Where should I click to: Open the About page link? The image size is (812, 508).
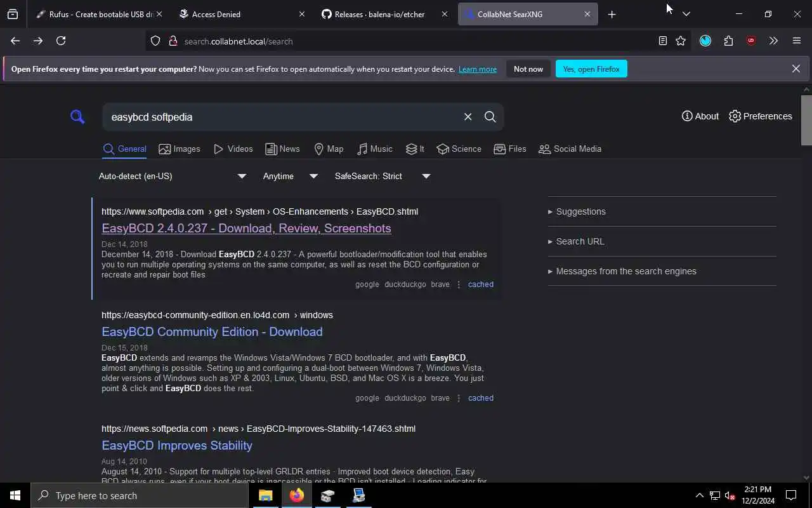click(x=700, y=116)
